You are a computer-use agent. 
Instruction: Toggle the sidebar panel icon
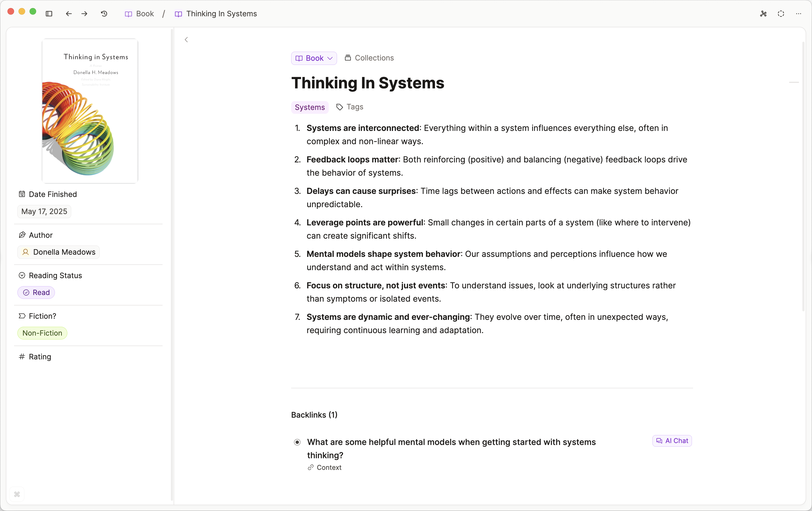[49, 14]
